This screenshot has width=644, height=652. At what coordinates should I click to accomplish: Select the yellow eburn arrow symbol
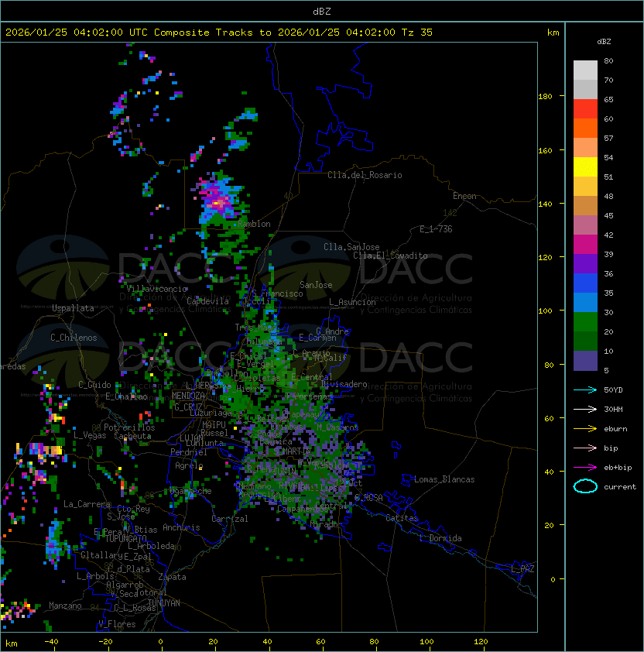coord(585,429)
